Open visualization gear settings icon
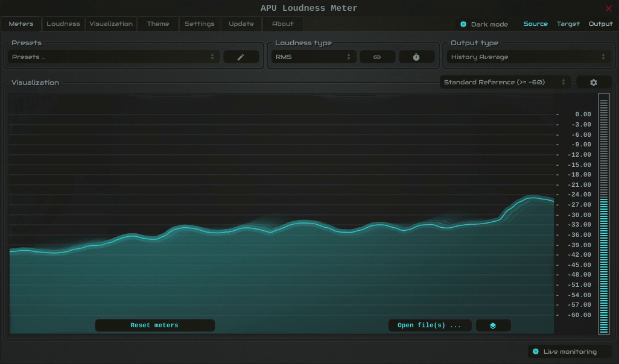Image resolution: width=619 pixels, height=364 pixels. pyautogui.click(x=594, y=83)
